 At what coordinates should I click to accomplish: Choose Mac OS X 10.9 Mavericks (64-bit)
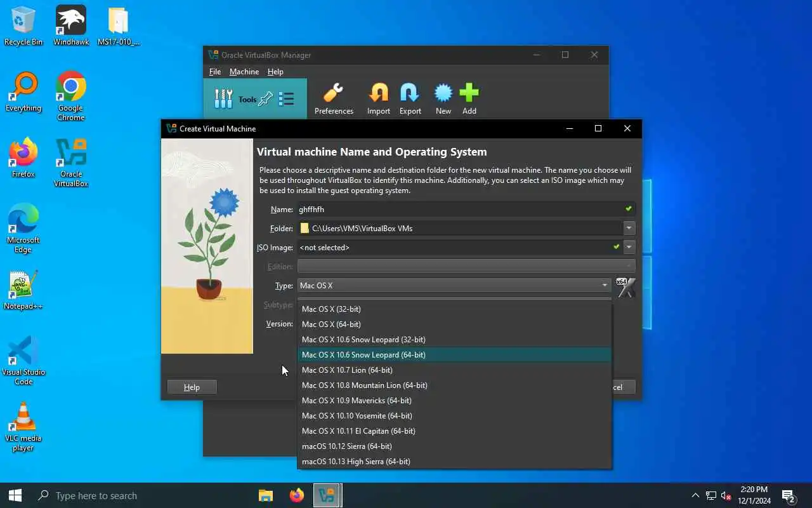[454, 400]
